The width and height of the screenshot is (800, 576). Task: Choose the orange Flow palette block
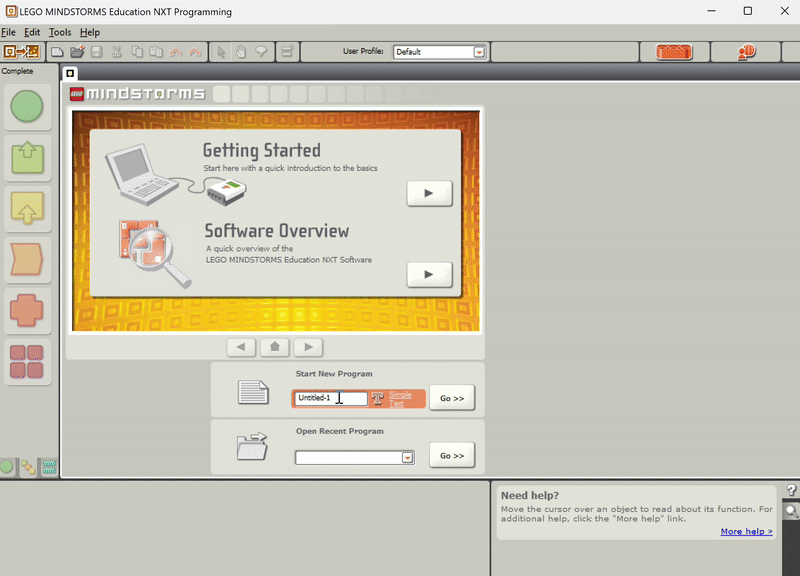click(27, 260)
